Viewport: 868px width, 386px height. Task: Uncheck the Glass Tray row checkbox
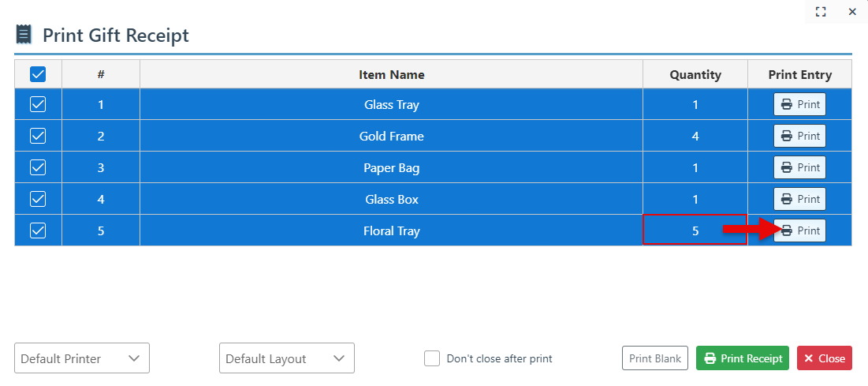(x=38, y=104)
